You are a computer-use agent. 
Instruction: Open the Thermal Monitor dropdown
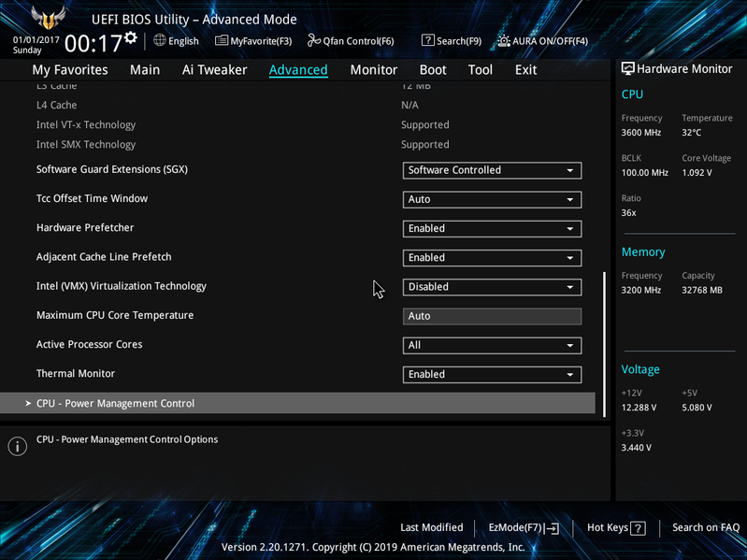(x=492, y=374)
